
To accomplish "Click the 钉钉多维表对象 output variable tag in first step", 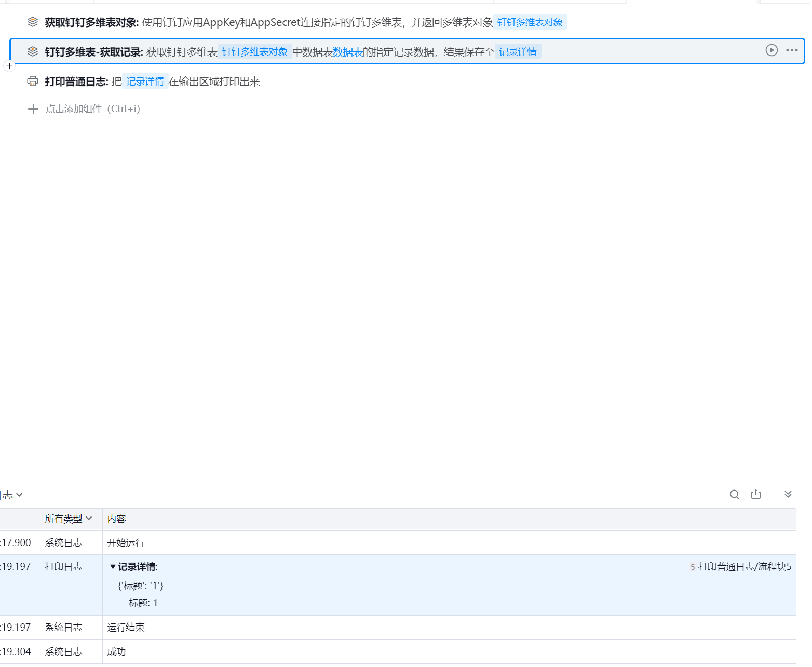I will tap(530, 22).
